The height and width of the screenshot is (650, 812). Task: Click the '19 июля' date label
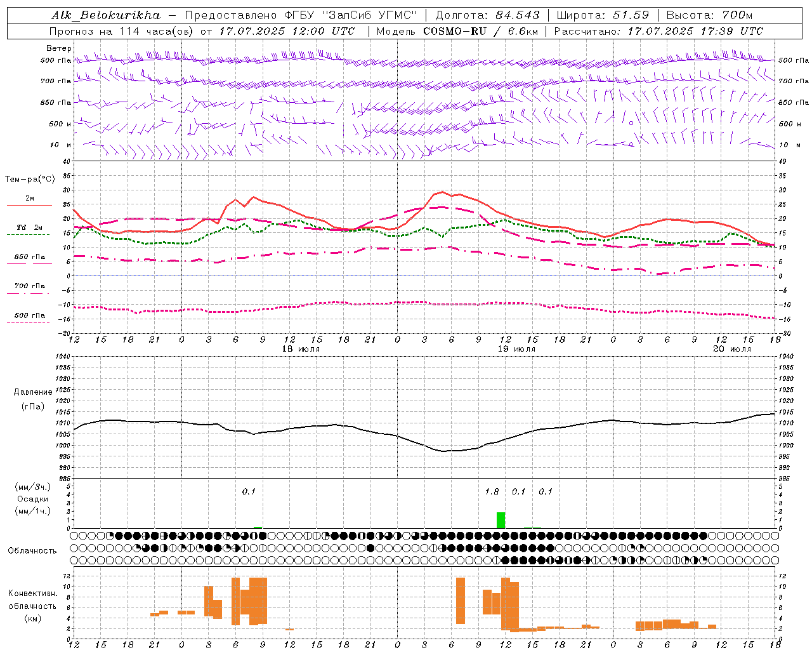click(516, 349)
